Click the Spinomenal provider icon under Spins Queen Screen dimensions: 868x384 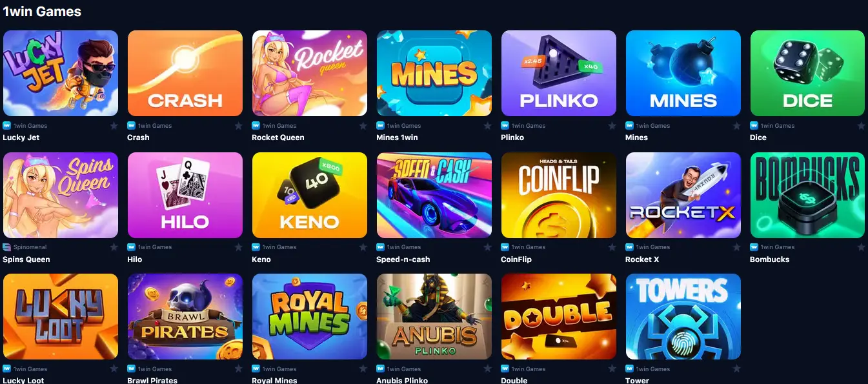(x=6, y=247)
